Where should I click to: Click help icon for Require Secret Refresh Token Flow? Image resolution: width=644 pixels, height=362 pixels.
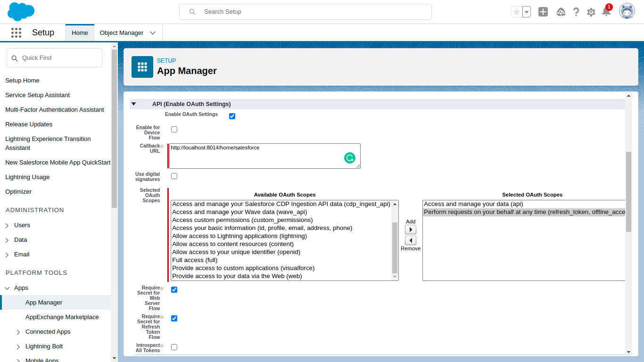point(162,317)
